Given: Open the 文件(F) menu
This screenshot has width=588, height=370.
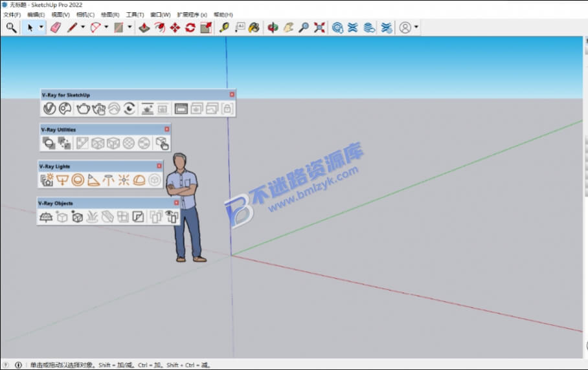Looking at the screenshot, I should (x=12, y=15).
